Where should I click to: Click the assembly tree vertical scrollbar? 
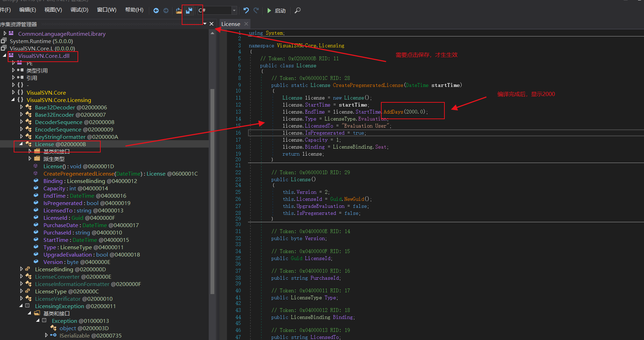pyautogui.click(x=212, y=189)
